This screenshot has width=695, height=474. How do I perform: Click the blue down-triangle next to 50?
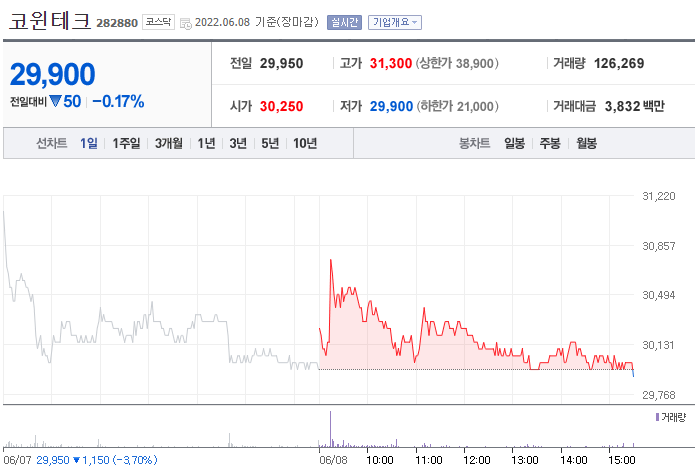[x=55, y=102]
